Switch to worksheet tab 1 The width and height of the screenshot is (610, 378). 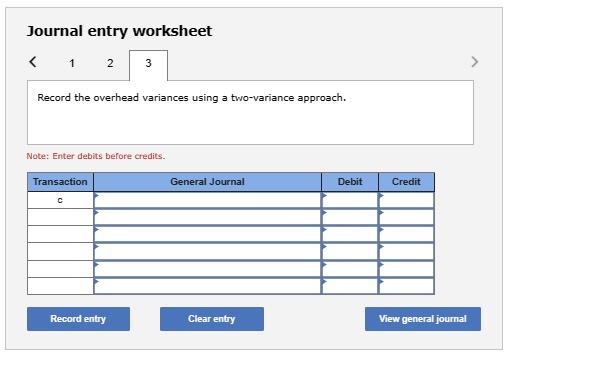click(x=72, y=63)
